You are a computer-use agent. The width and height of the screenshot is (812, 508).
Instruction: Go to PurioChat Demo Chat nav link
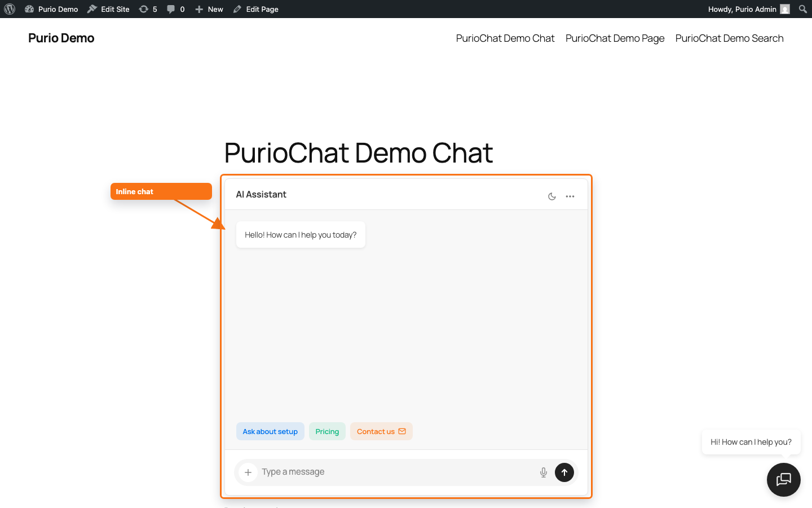click(x=505, y=38)
